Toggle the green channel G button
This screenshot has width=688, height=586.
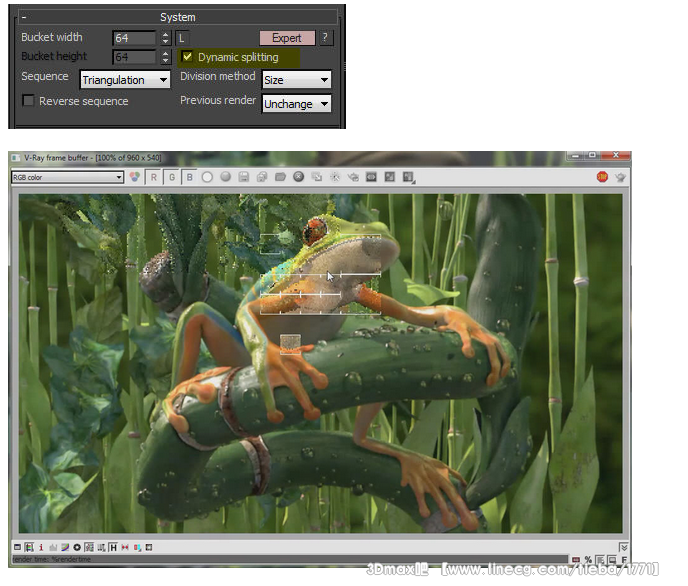click(x=172, y=177)
